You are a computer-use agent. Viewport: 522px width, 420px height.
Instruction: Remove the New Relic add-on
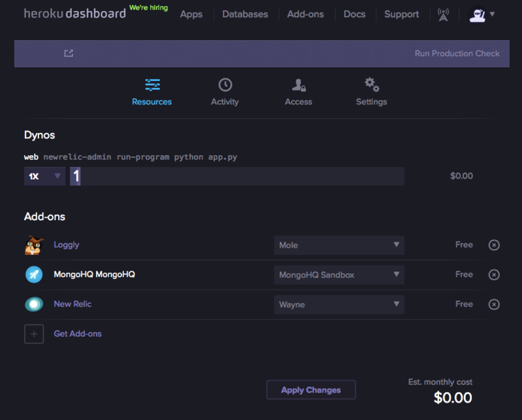coord(494,304)
